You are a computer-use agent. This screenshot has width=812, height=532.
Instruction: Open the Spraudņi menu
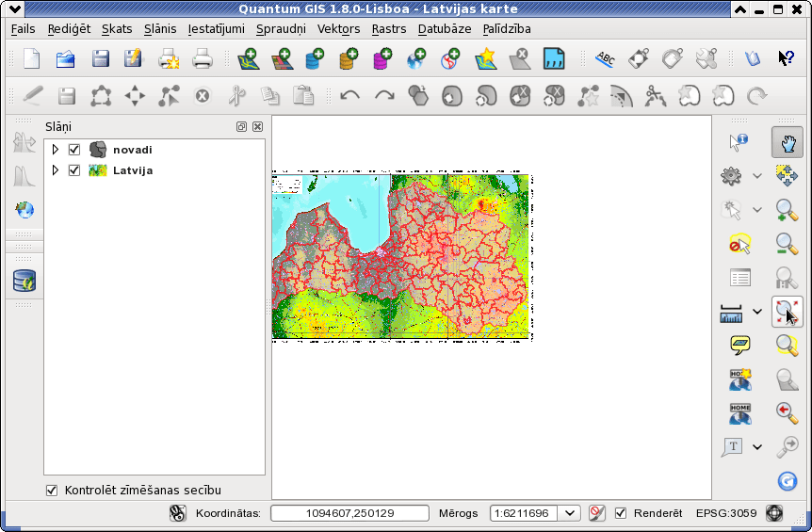(282, 29)
